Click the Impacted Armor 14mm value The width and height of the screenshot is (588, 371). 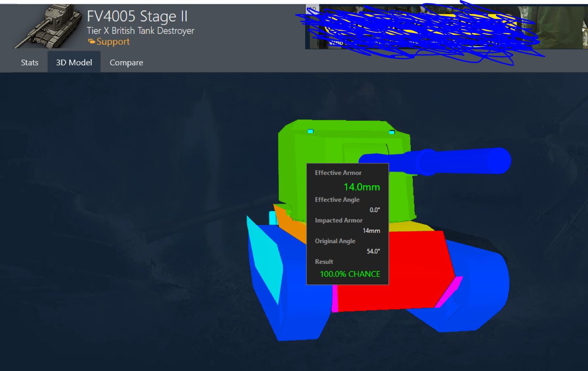(x=371, y=231)
